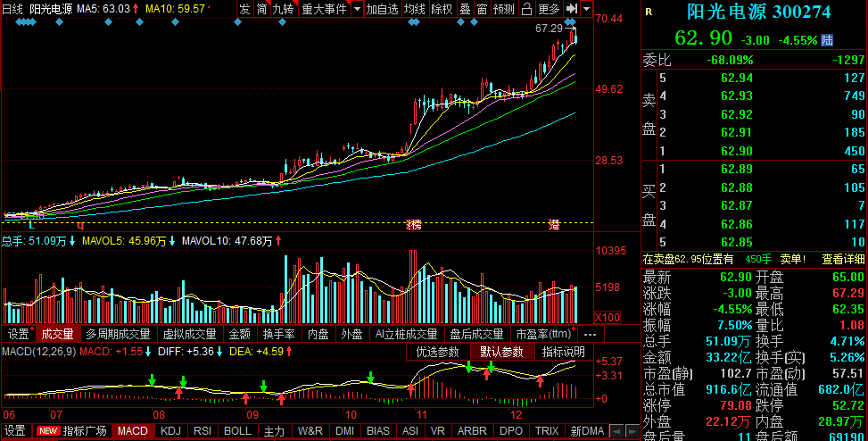The height and width of the screenshot is (441, 868).
Task: Select the KDJ indicator tab
Action: click(171, 431)
